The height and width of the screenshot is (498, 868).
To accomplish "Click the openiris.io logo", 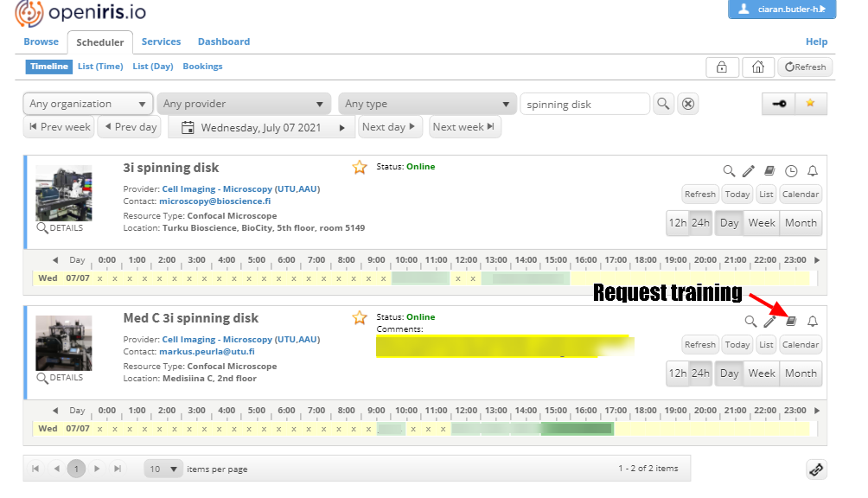I will [x=80, y=12].
